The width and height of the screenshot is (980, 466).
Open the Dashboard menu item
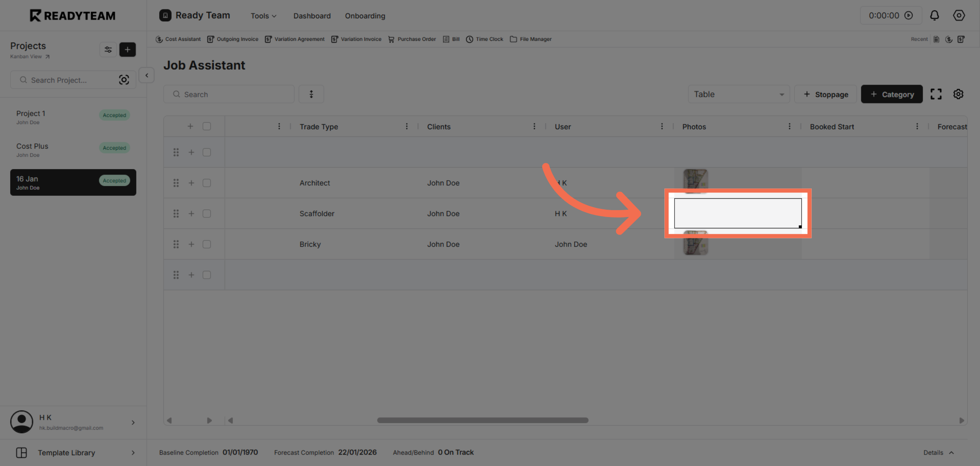(x=312, y=16)
